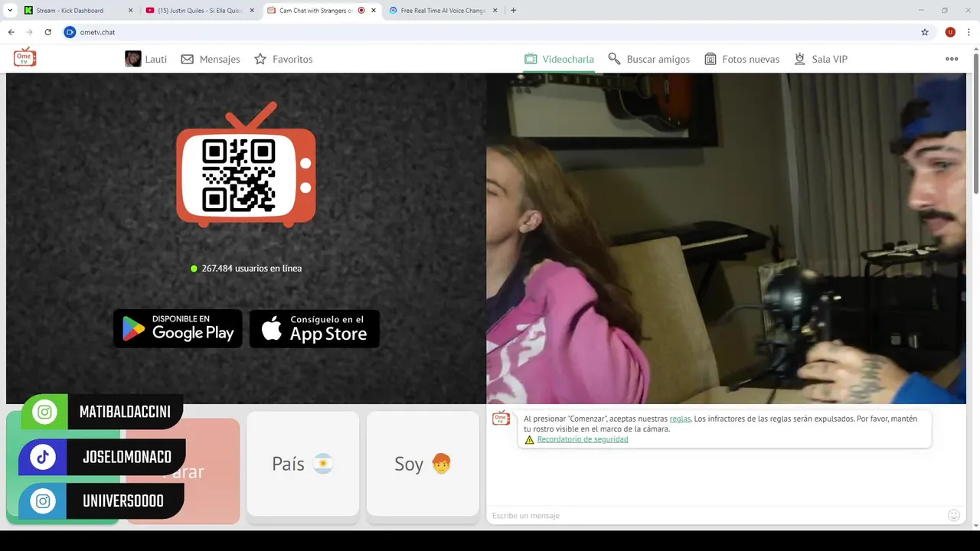This screenshot has height=551, width=980.
Task: Open a new browser tab
Action: [513, 11]
